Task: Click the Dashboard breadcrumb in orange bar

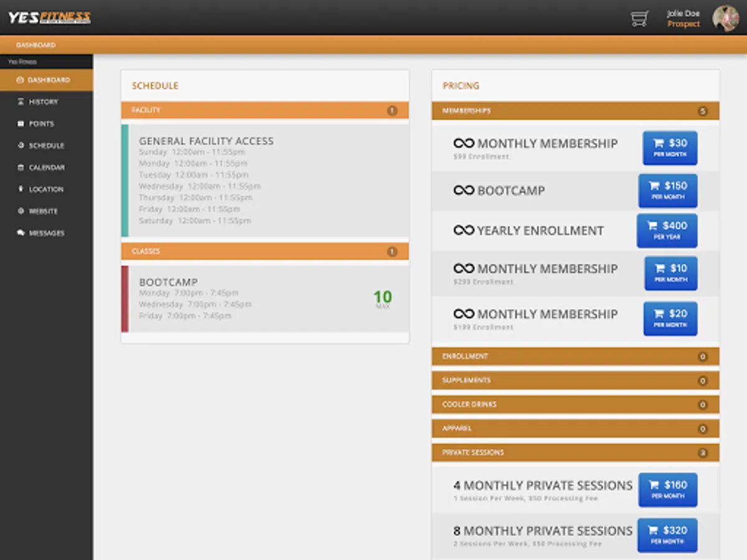Action: 35,45
